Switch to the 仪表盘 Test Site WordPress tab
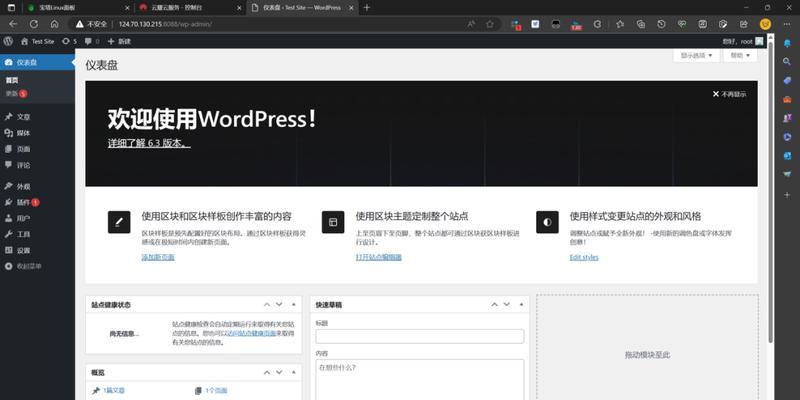Image resolution: width=800 pixels, height=400 pixels. 302,8
